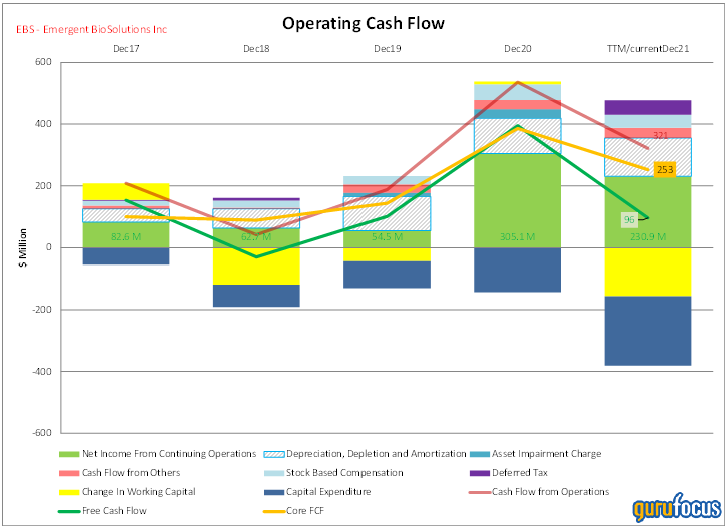Click the Core FCF legend text

(305, 511)
